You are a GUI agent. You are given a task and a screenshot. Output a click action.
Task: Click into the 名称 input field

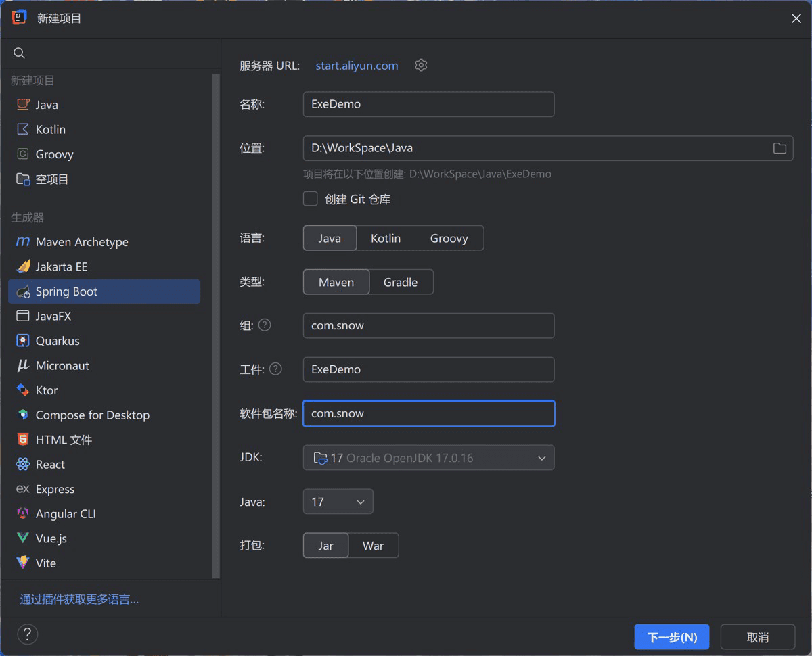[428, 104]
